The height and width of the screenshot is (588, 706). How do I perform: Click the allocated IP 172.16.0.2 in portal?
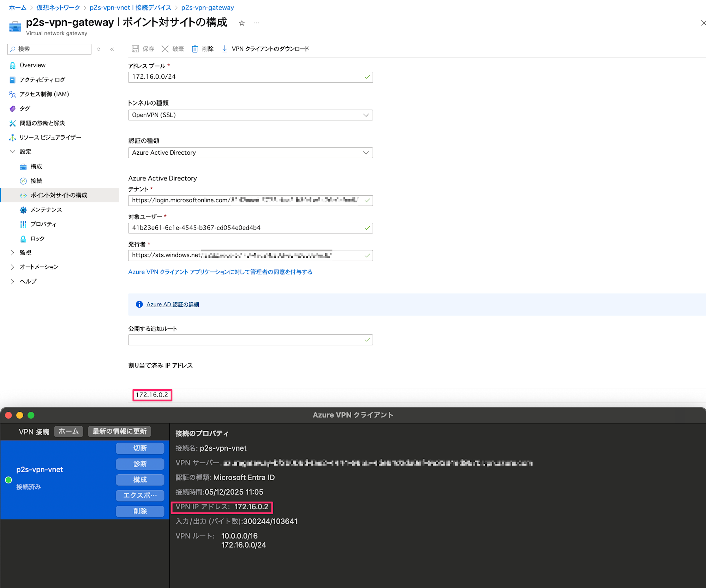[x=152, y=395]
